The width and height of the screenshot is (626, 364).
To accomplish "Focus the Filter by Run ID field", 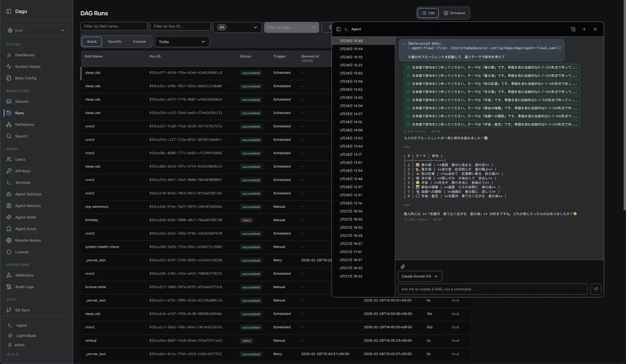I will 180,26.
